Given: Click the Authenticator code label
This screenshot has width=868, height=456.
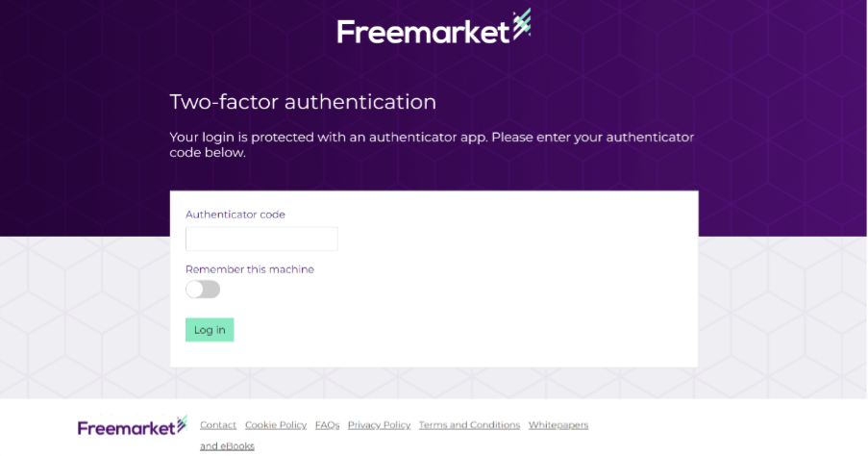Looking at the screenshot, I should (x=236, y=215).
